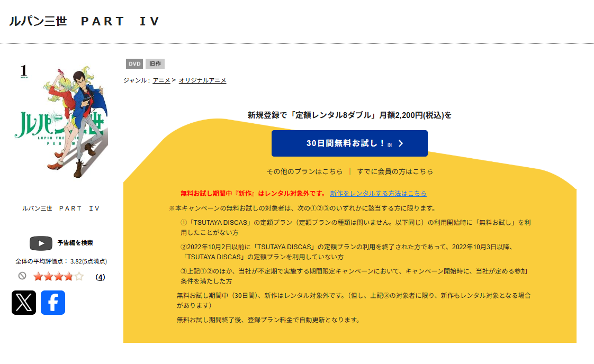This screenshot has height=364, width=594.
Task: Share on Facebook icon
Action: [x=53, y=303]
